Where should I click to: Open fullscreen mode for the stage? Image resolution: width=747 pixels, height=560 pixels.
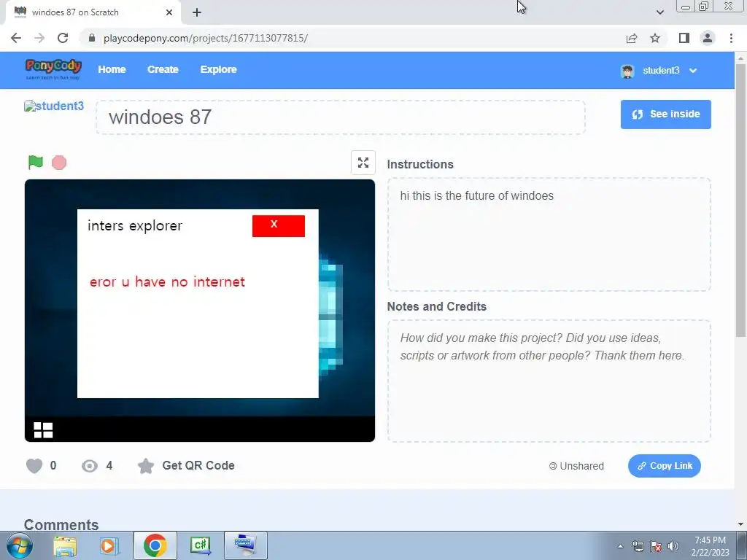click(363, 163)
